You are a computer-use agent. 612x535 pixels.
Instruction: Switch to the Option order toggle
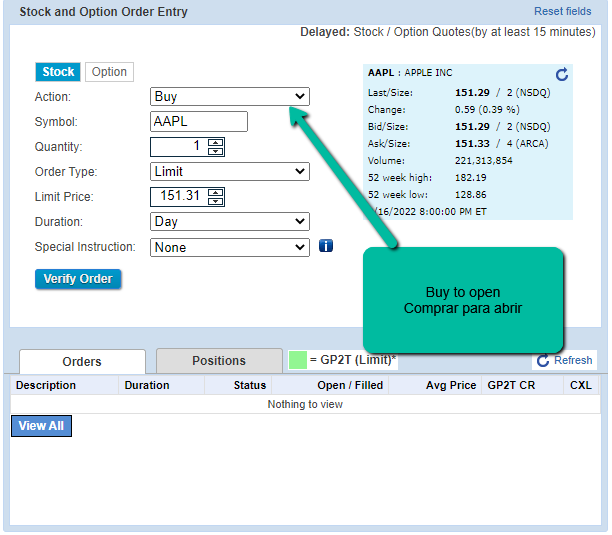coord(109,72)
